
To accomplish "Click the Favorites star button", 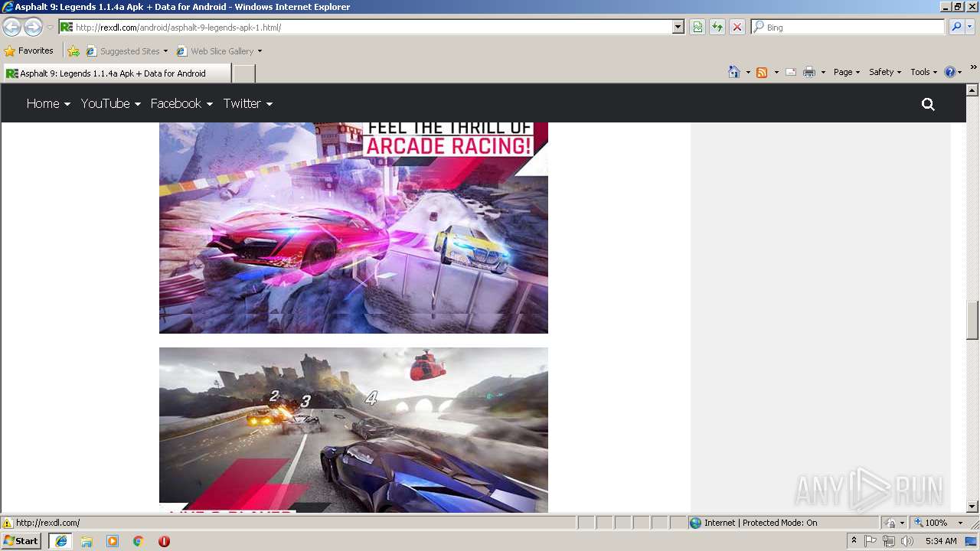I will pos(29,51).
